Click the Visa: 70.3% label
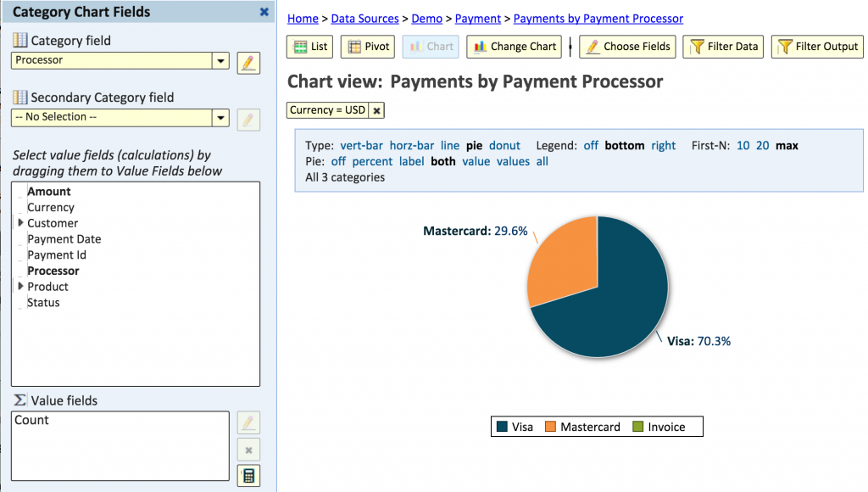This screenshot has width=868, height=492. (698, 341)
